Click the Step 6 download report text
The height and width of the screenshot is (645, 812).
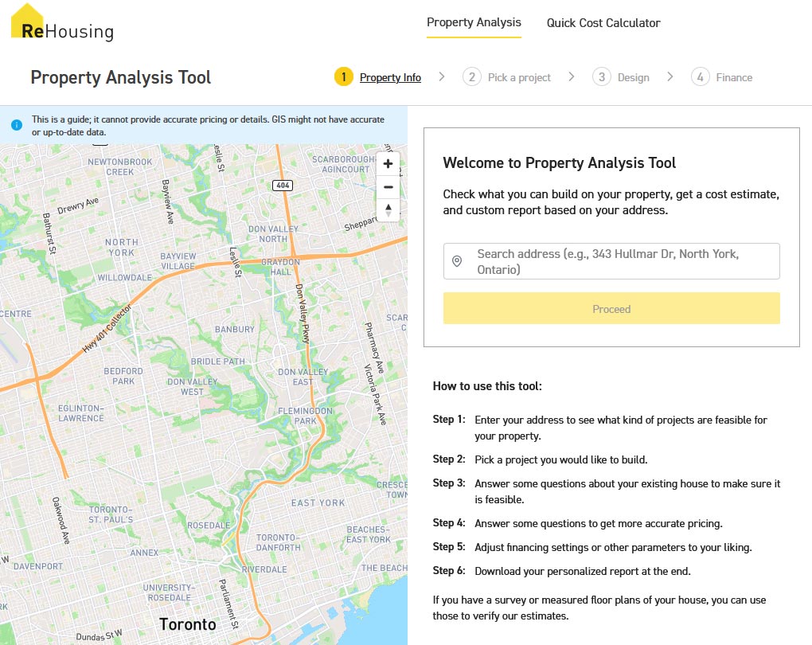point(583,571)
